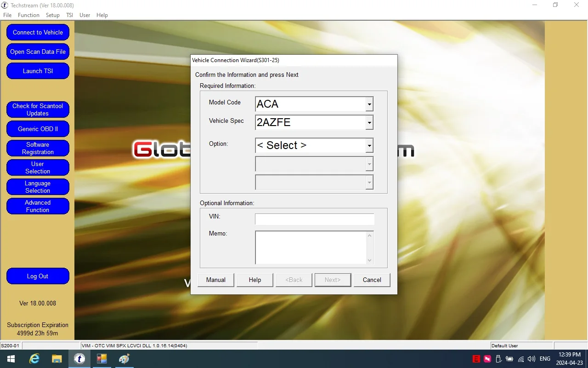Open the Function menu
Viewport: 588px width, 368px height.
tap(28, 15)
